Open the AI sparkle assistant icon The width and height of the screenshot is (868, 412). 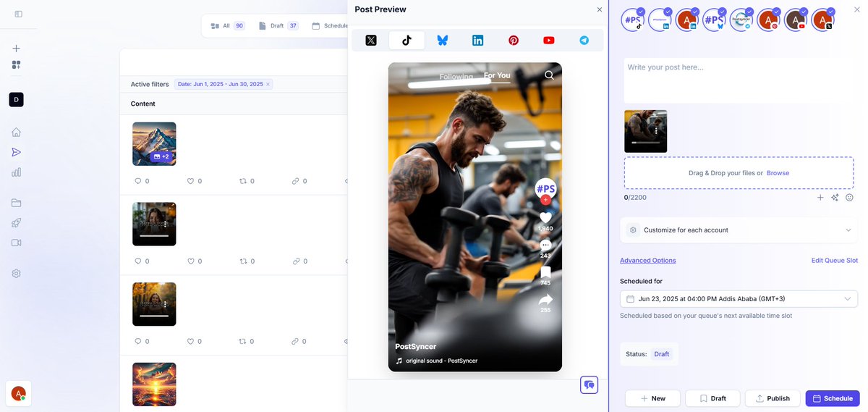[x=835, y=197]
